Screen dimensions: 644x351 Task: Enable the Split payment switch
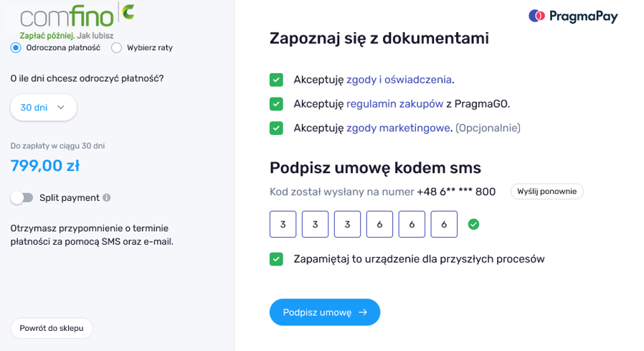[x=22, y=197]
